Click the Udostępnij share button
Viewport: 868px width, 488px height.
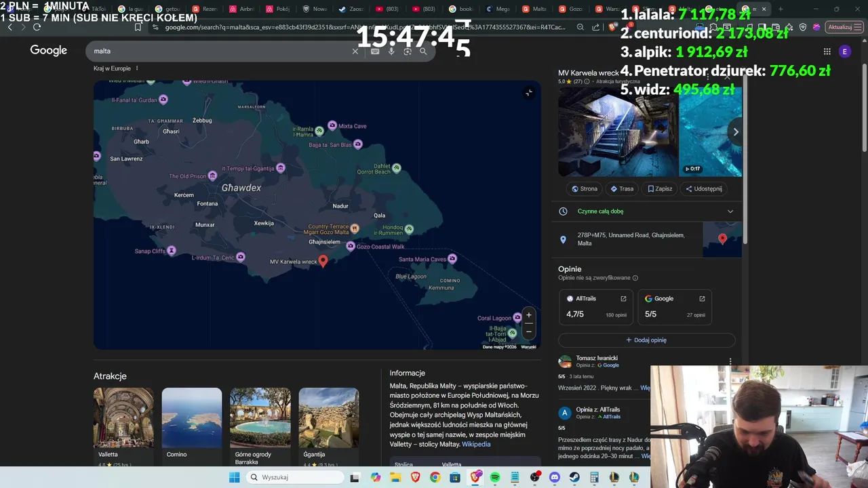pos(704,189)
